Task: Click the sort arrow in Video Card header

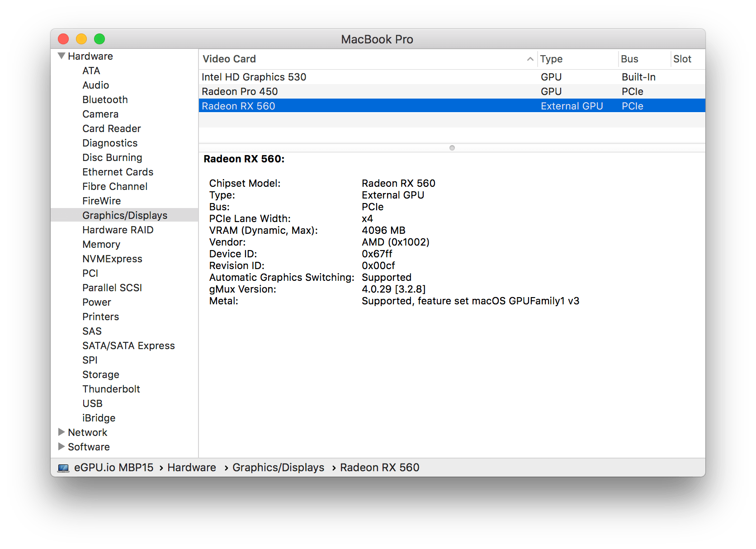Action: [530, 59]
